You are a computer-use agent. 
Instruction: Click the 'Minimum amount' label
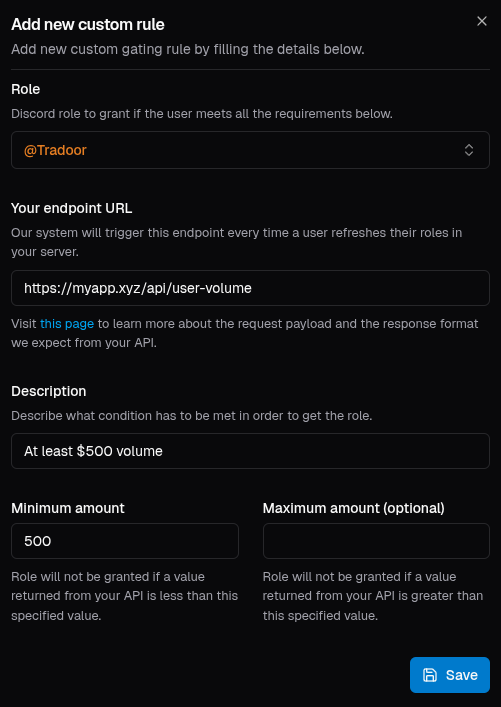(68, 508)
